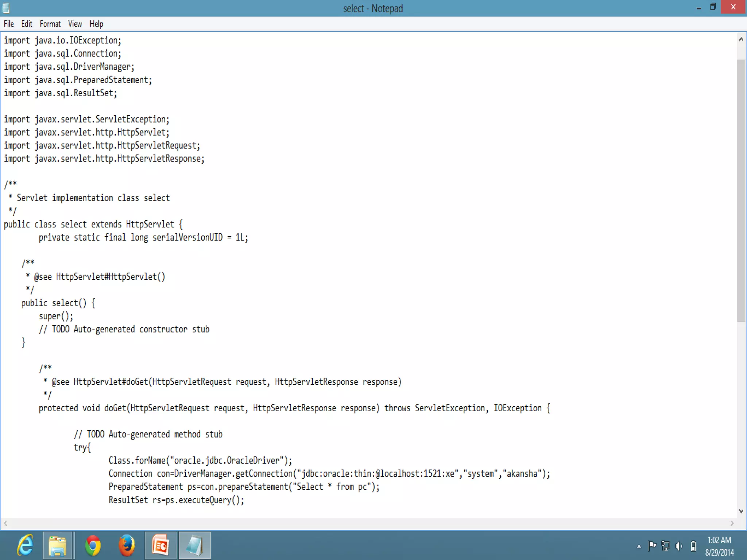Click the vertical scrollbar down arrow
747x560 pixels.
(741, 511)
